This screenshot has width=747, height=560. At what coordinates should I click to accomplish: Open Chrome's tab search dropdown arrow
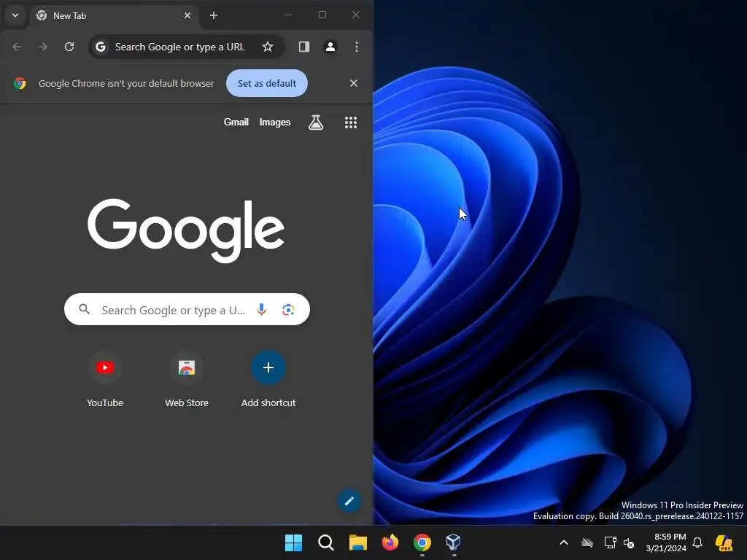[x=15, y=15]
